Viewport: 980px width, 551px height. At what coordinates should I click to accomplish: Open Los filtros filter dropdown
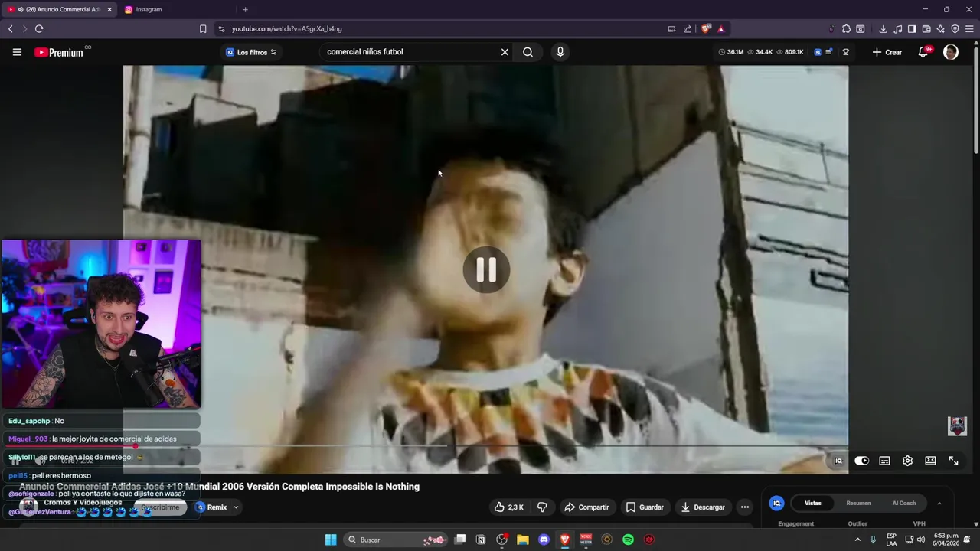coord(251,52)
